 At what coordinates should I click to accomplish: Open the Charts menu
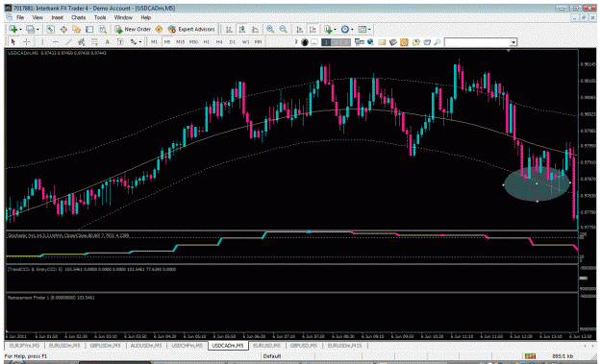click(x=78, y=17)
